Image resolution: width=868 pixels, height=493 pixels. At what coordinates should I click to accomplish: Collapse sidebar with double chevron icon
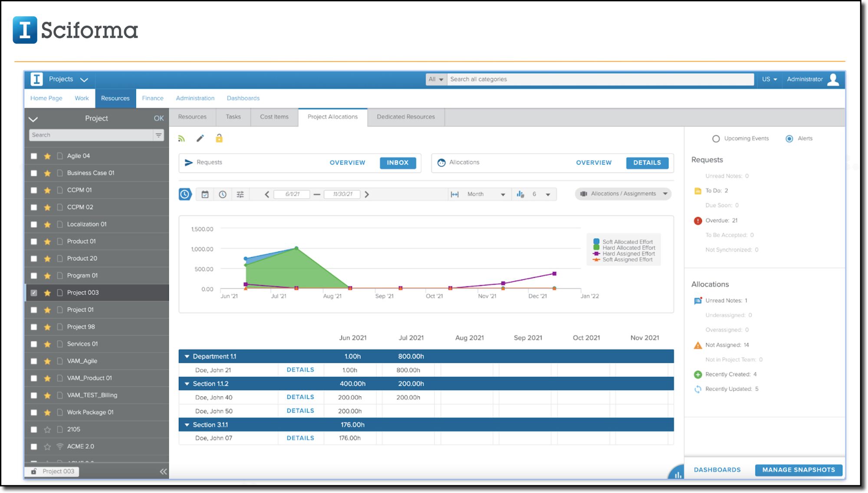(x=163, y=471)
